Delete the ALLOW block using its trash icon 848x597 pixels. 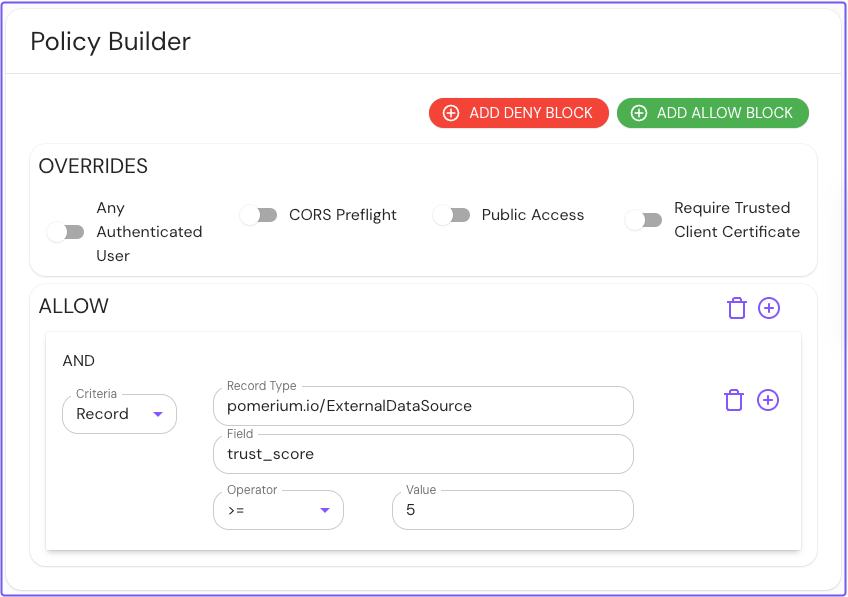tap(737, 308)
